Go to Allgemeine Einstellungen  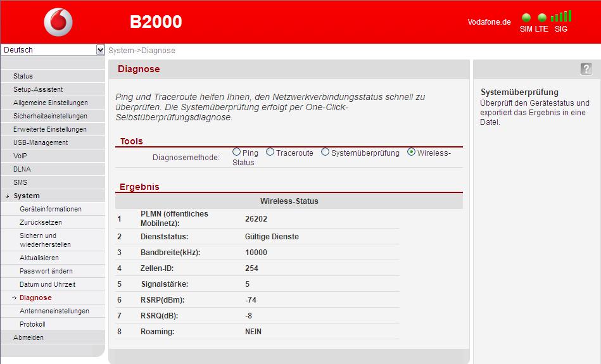pos(53,103)
